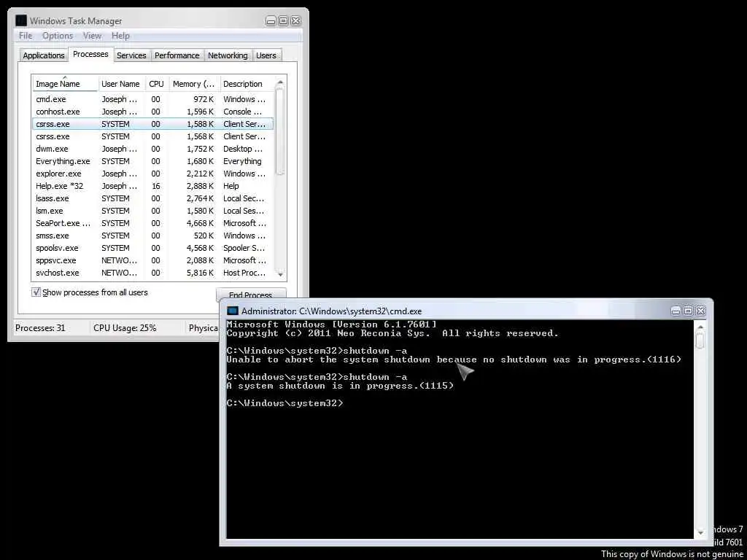
Task: Sort by Memory column header
Action: click(194, 83)
